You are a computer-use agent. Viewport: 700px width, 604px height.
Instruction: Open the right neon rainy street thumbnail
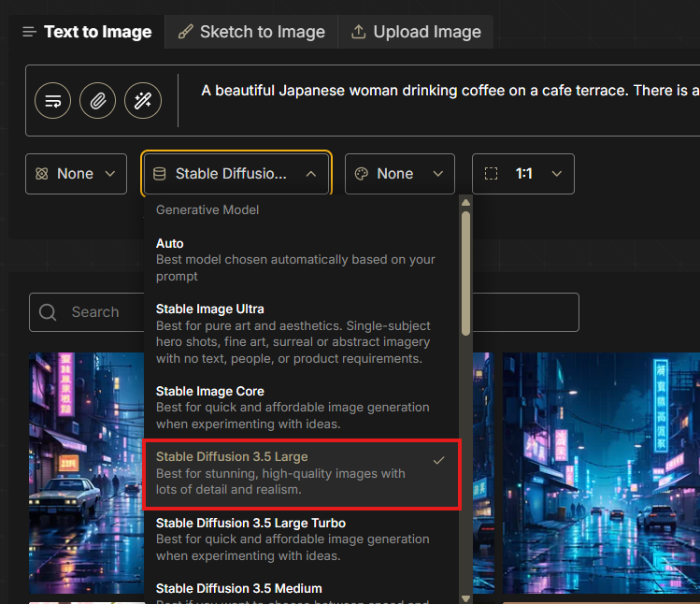click(x=601, y=473)
